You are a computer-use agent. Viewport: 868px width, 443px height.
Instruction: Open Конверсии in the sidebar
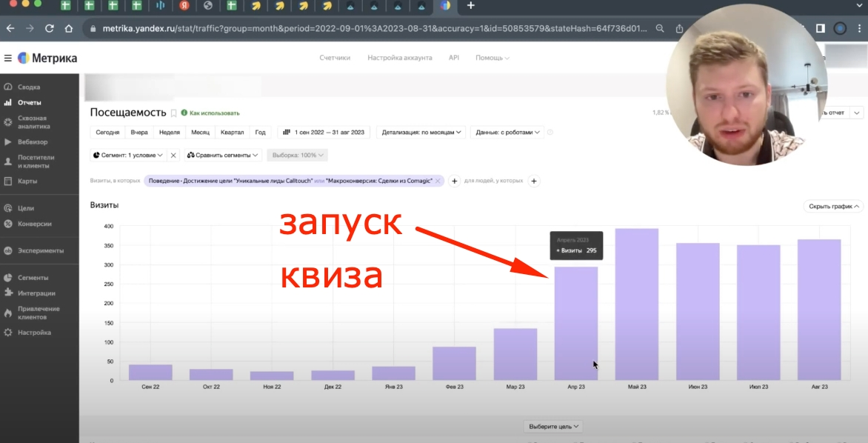(x=34, y=224)
